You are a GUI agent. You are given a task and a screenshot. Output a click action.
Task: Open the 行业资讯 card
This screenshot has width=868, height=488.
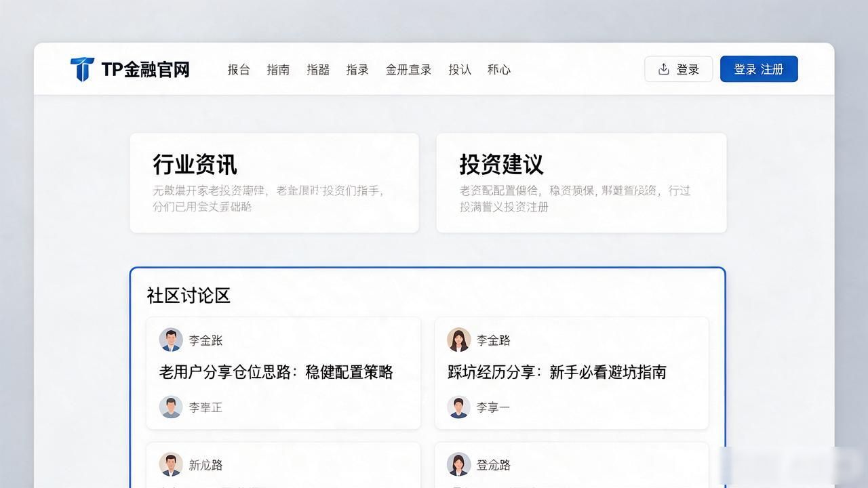[275, 183]
